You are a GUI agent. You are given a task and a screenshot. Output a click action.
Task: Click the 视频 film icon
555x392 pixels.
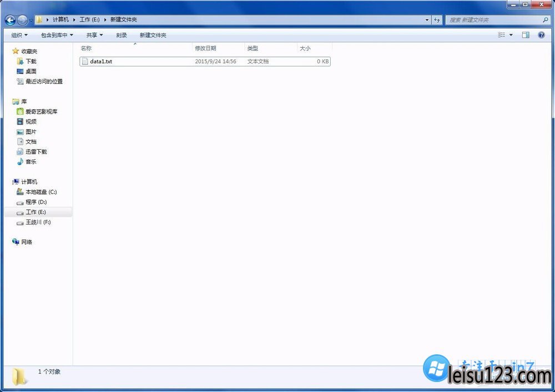pos(20,121)
